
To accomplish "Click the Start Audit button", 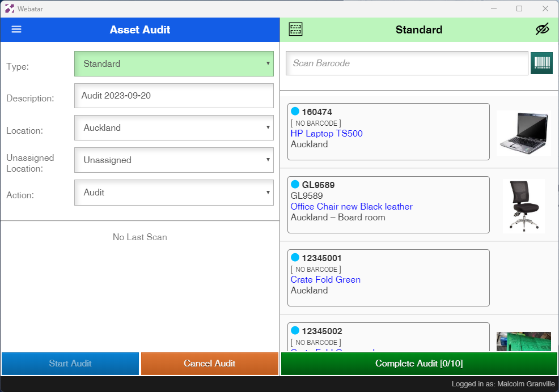I will [70, 364].
